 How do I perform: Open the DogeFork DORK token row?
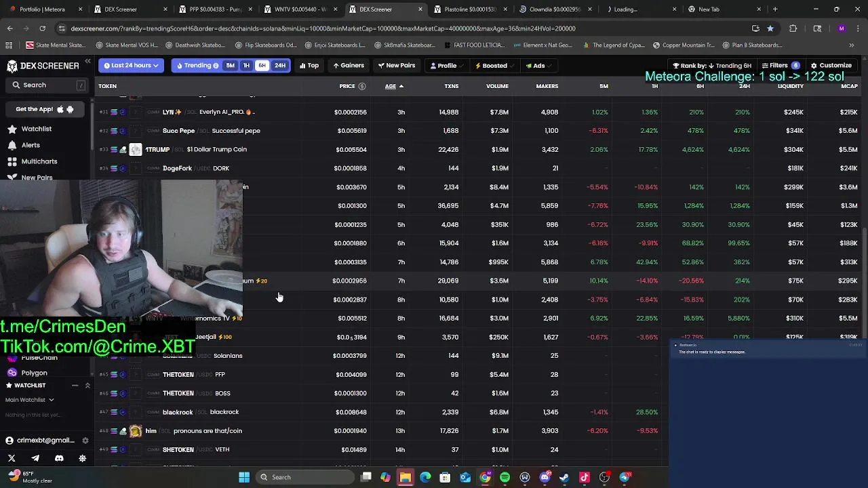click(x=480, y=168)
